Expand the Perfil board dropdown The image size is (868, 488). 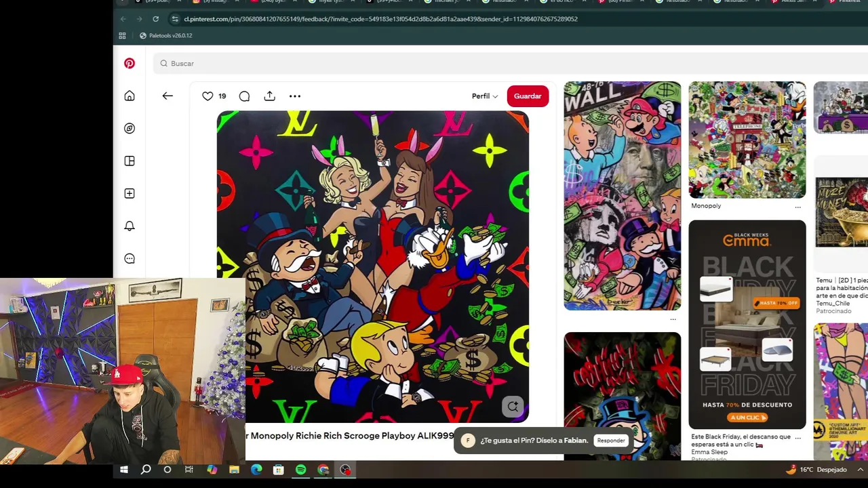coord(485,96)
